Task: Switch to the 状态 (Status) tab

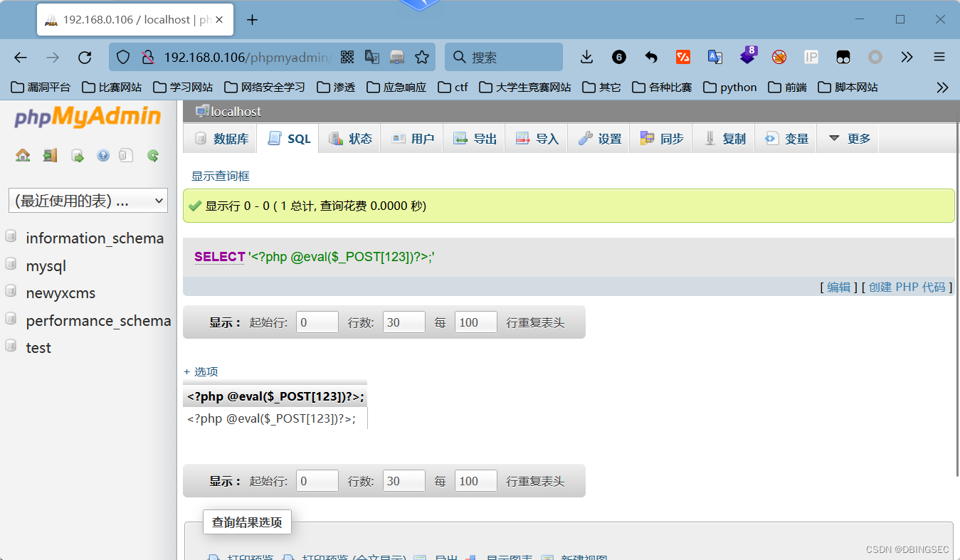Action: [x=350, y=139]
